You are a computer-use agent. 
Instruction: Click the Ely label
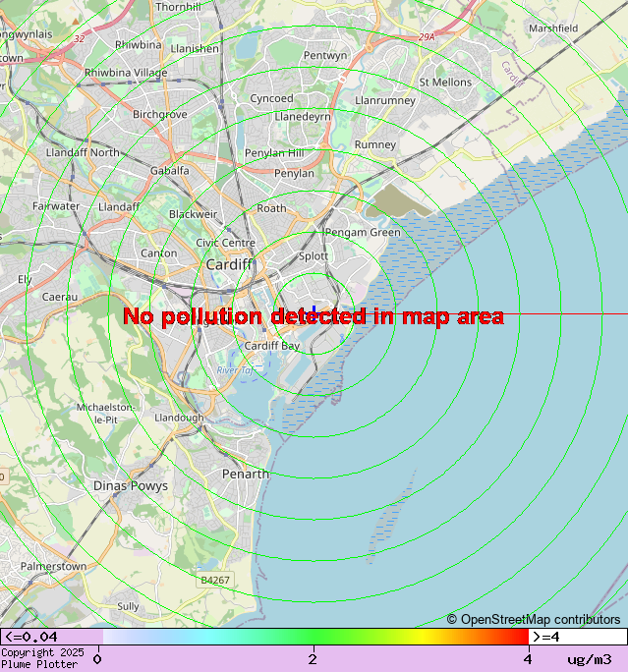[25, 280]
